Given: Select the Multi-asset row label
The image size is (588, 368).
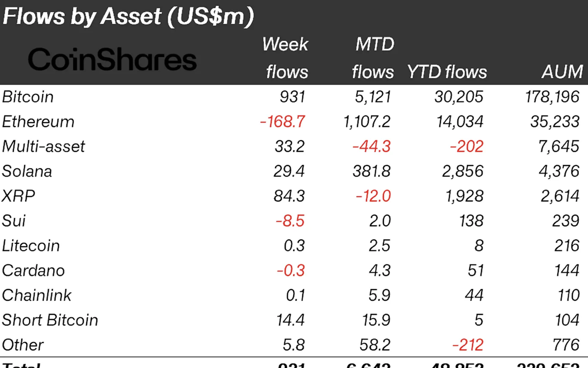Looking at the screenshot, I should click(43, 147).
